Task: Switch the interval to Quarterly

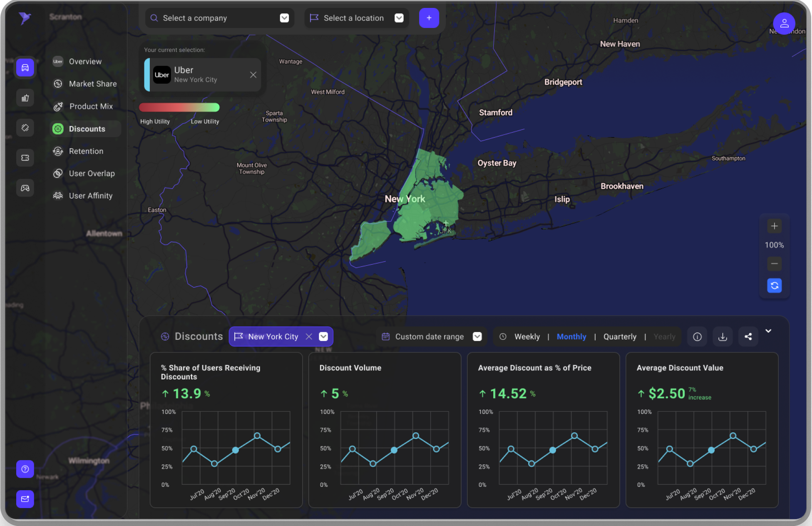Action: (x=620, y=337)
